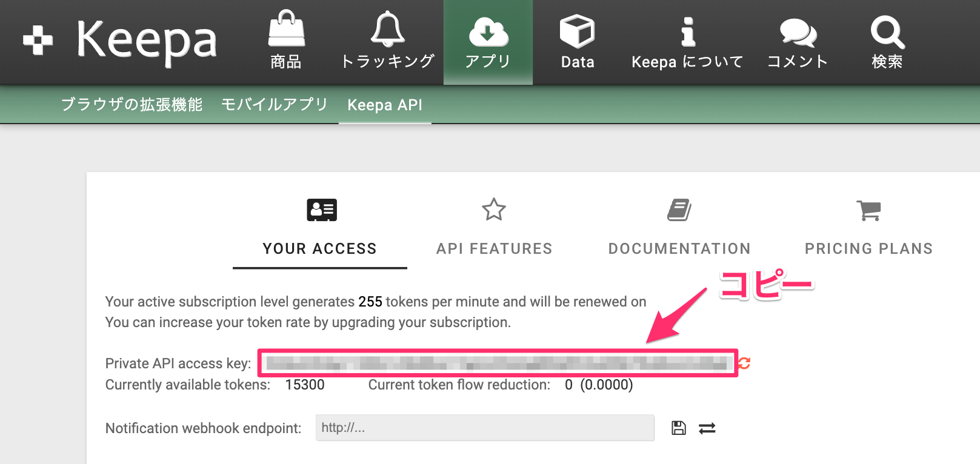This screenshot has height=464, width=980.
Task: Go to the PRICING PLANS tab
Action: coord(868,230)
